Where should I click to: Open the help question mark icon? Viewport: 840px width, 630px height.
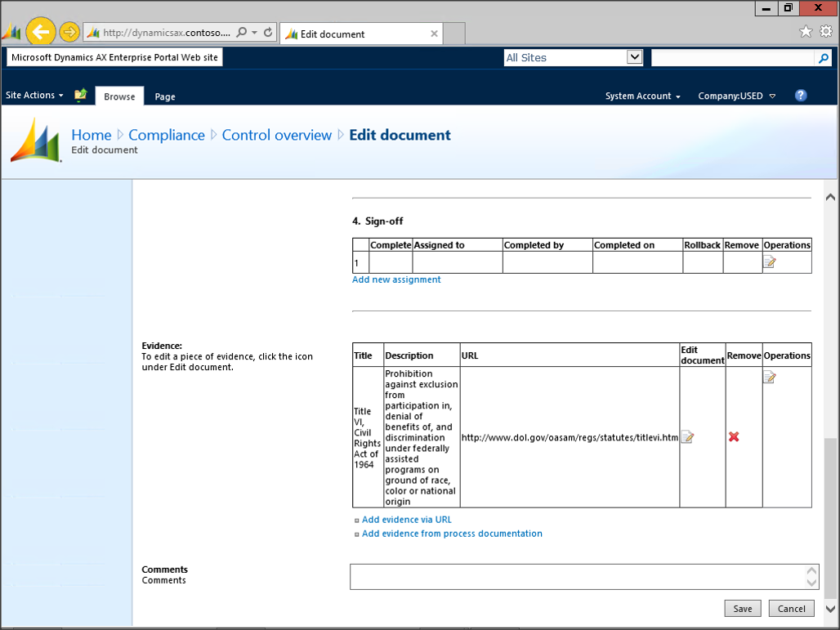(x=801, y=96)
